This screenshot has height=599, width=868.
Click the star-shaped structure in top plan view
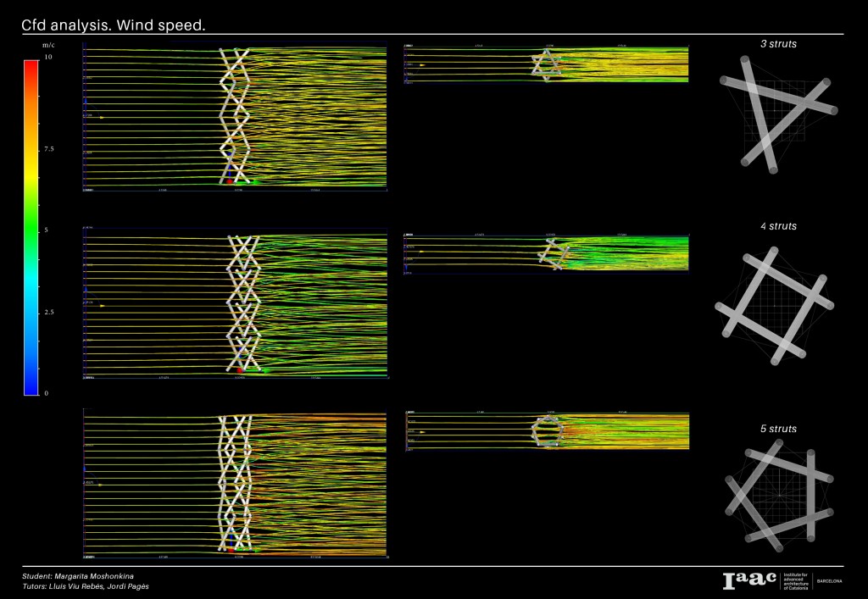(x=547, y=65)
